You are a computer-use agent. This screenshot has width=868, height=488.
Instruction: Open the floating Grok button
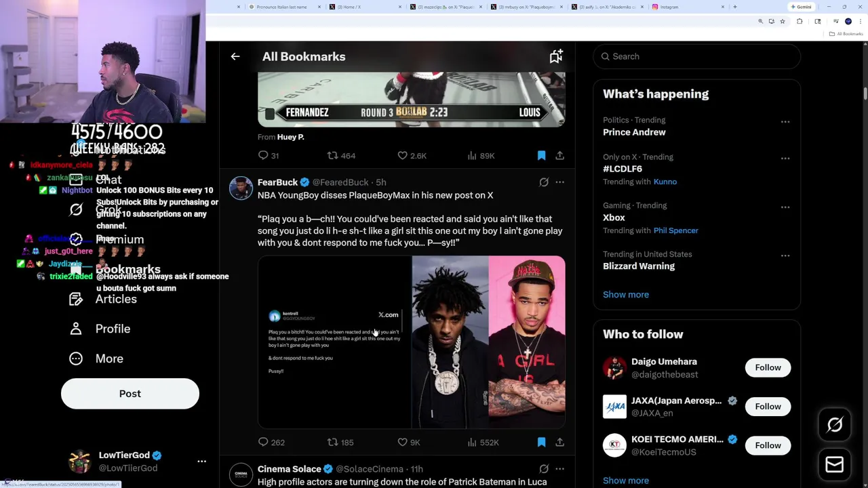coord(835,425)
